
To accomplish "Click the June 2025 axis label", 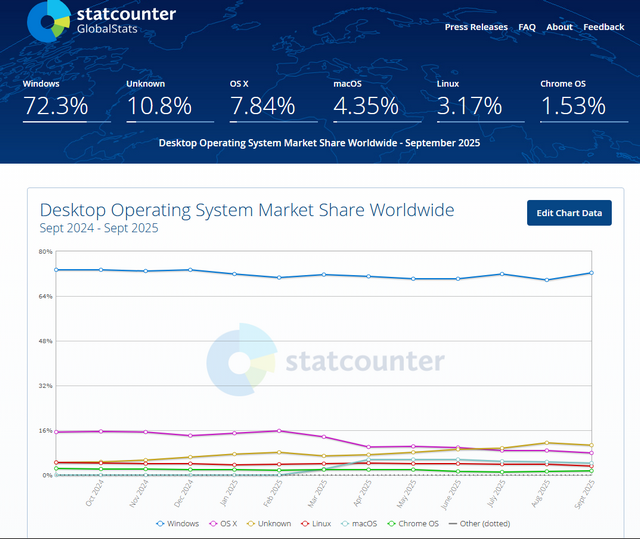I will tap(451, 495).
